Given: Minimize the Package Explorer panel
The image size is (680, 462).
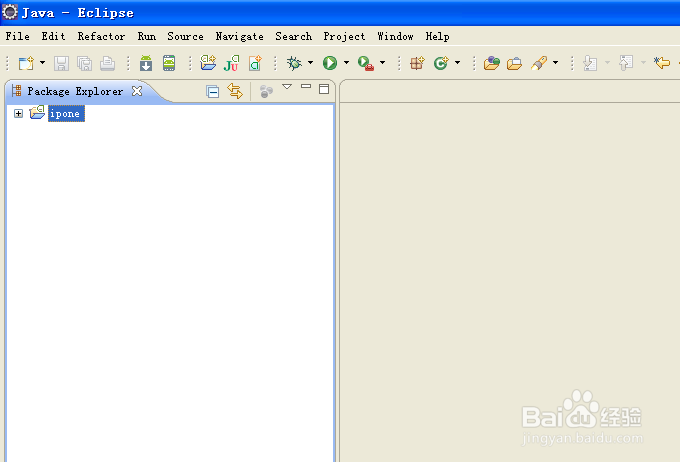Looking at the screenshot, I should coord(306,86).
